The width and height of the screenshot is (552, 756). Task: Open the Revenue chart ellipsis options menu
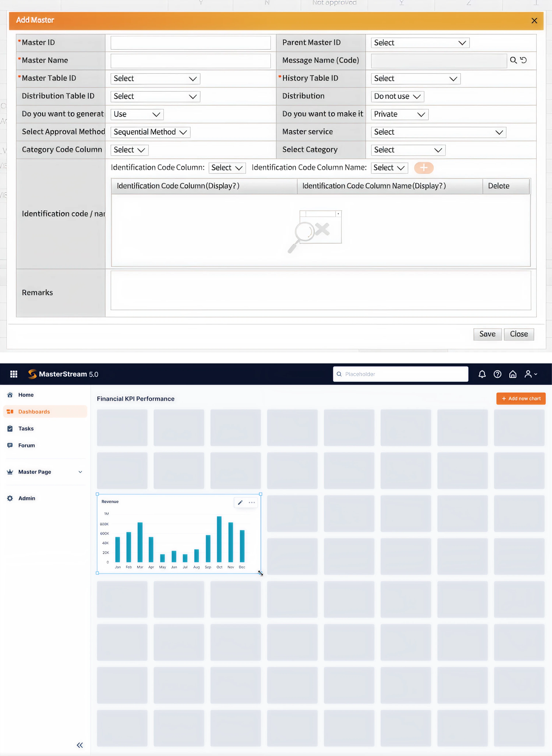pos(252,503)
